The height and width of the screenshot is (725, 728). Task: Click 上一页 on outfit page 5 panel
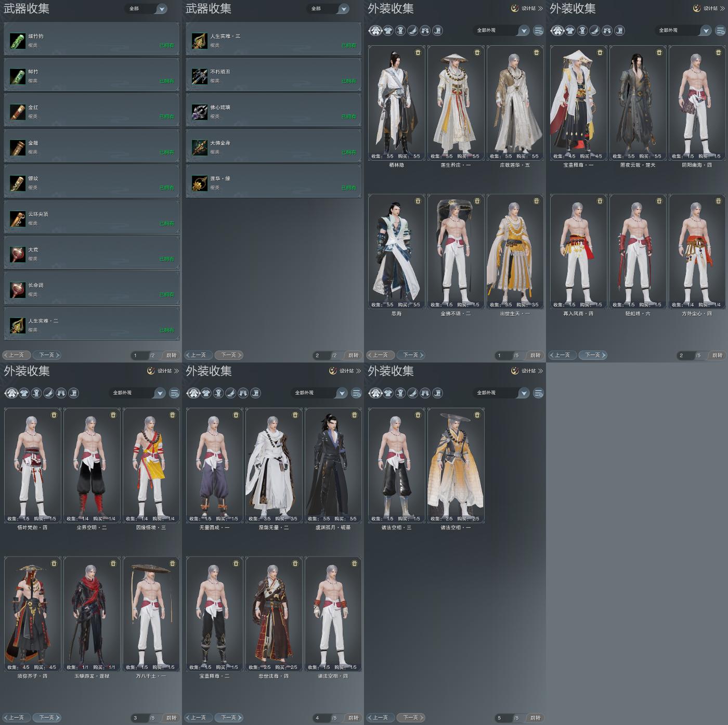click(x=381, y=718)
